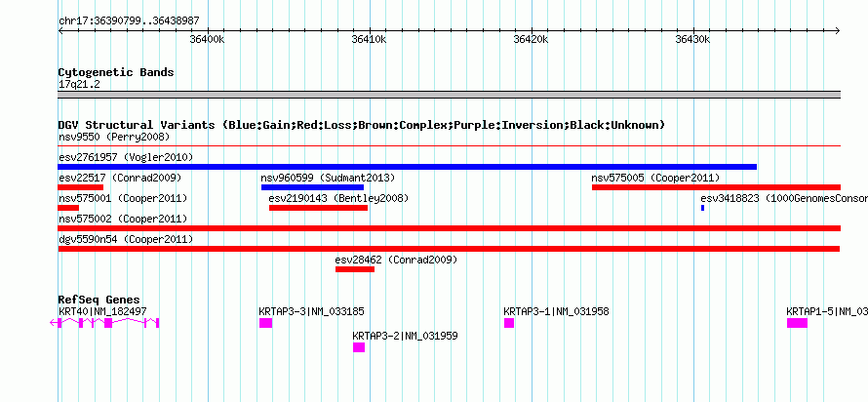Select the nsv575002 (Cooper2011) full-width red bar
Image resolution: width=868 pixels, height=402 pixels.
pyautogui.click(x=449, y=228)
